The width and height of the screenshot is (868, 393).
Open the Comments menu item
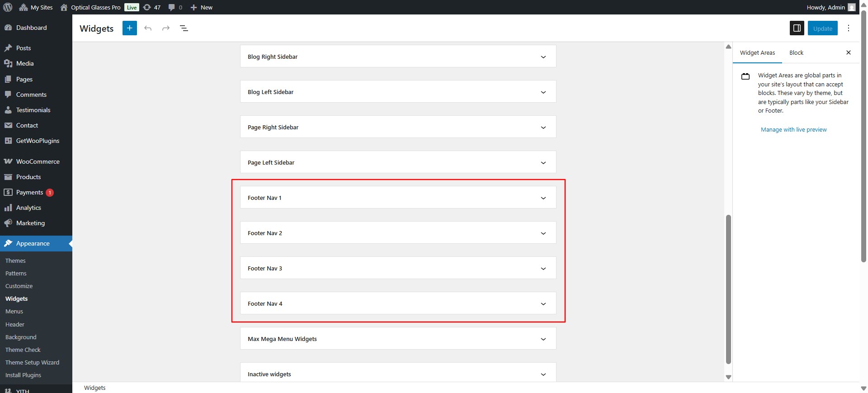31,95
